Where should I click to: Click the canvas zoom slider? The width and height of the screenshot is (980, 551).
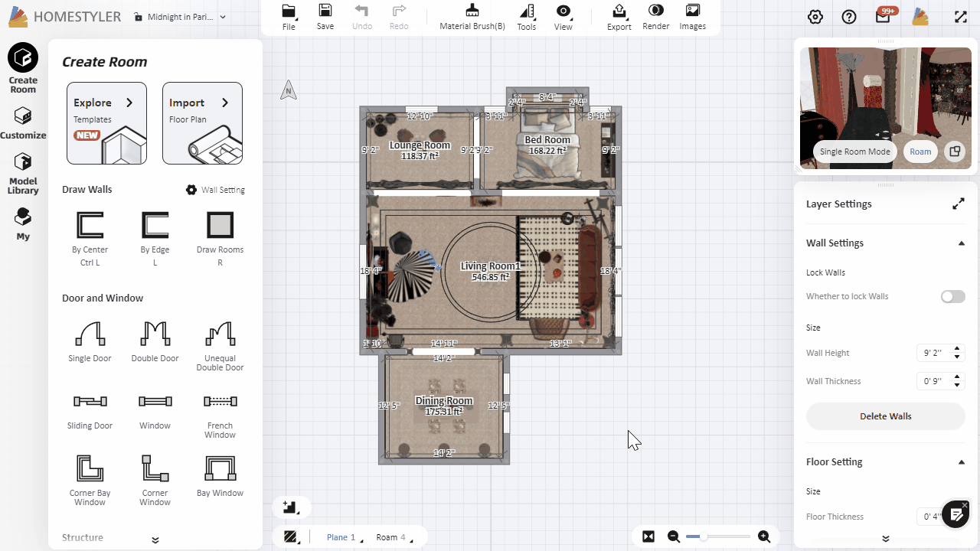point(717,536)
